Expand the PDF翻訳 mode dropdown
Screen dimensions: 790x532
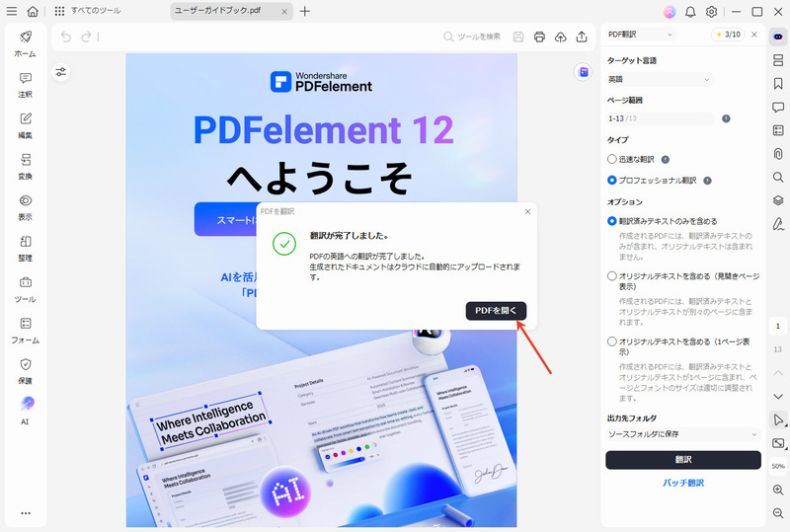pyautogui.click(x=640, y=35)
